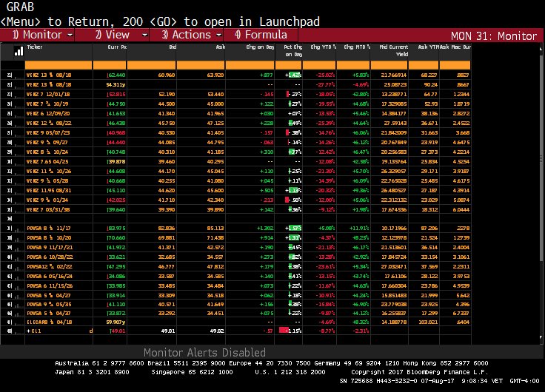Click the Chg MTD % column header
545x392 pixels.
coord(357,47)
